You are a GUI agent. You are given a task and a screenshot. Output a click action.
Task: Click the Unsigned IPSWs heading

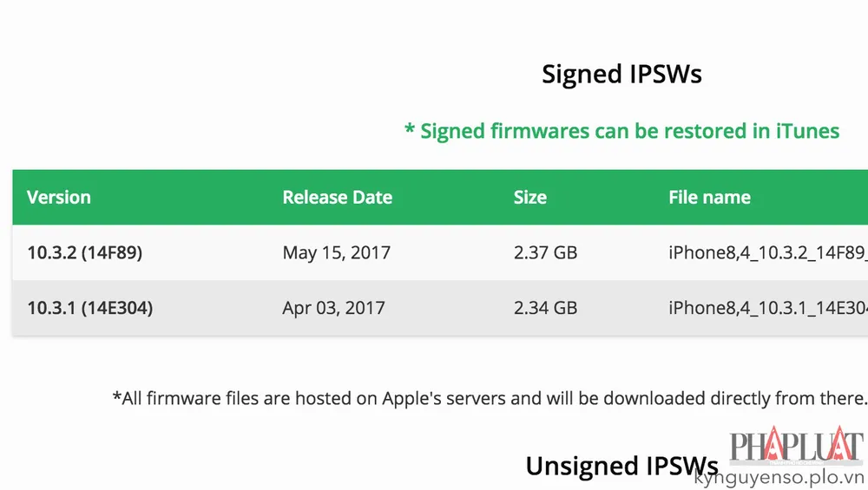coord(621,466)
